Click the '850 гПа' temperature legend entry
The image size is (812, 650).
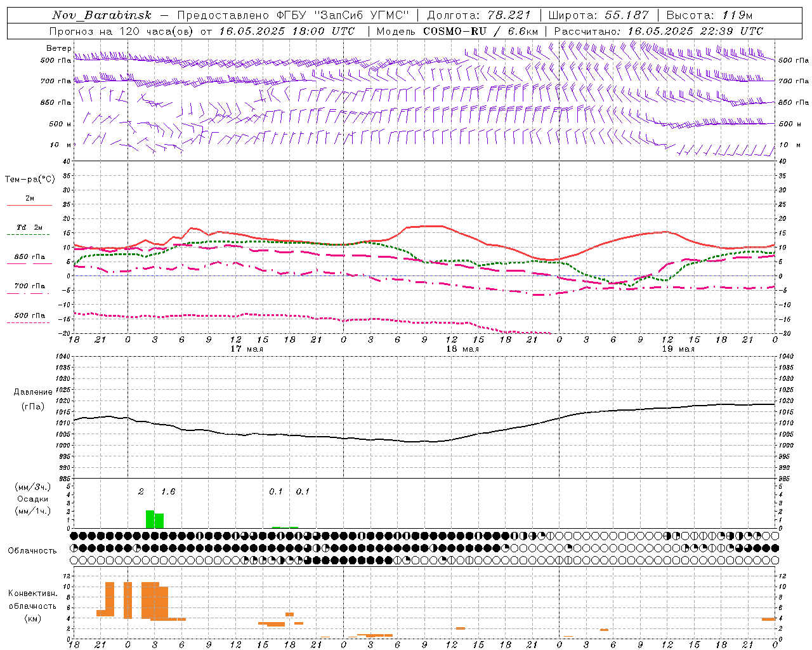click(x=30, y=257)
